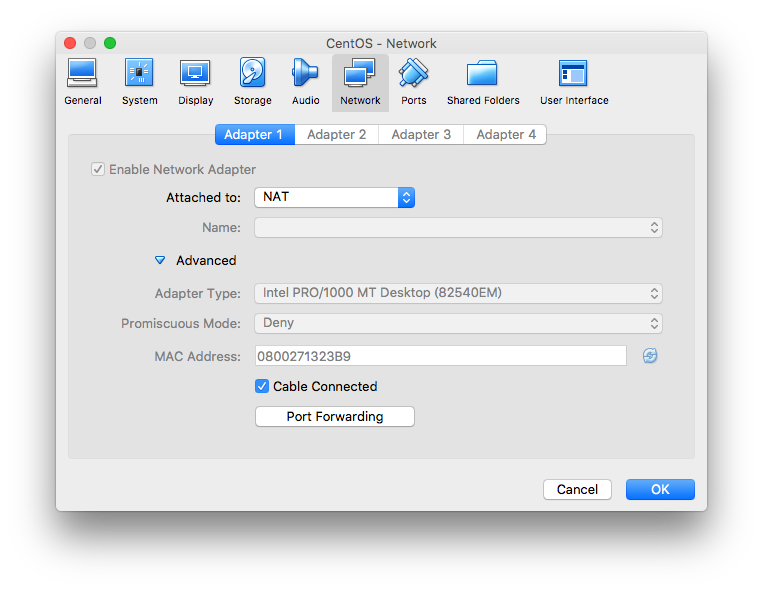Open the Storage settings icon

click(x=253, y=82)
